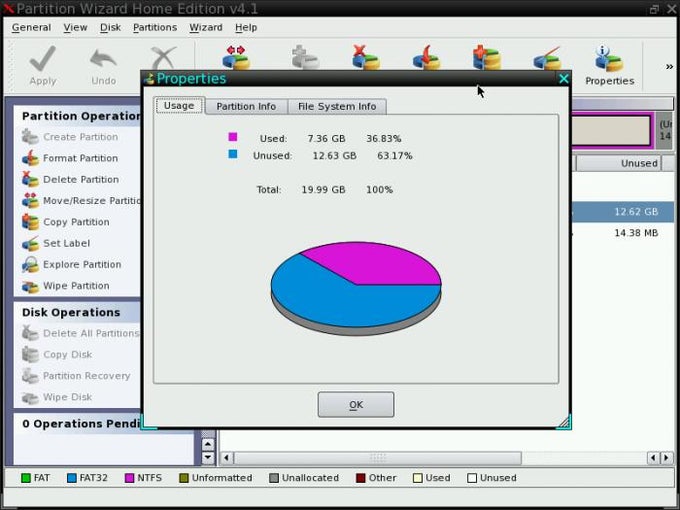
Task: Open Properties from the main toolbar
Action: point(609,65)
